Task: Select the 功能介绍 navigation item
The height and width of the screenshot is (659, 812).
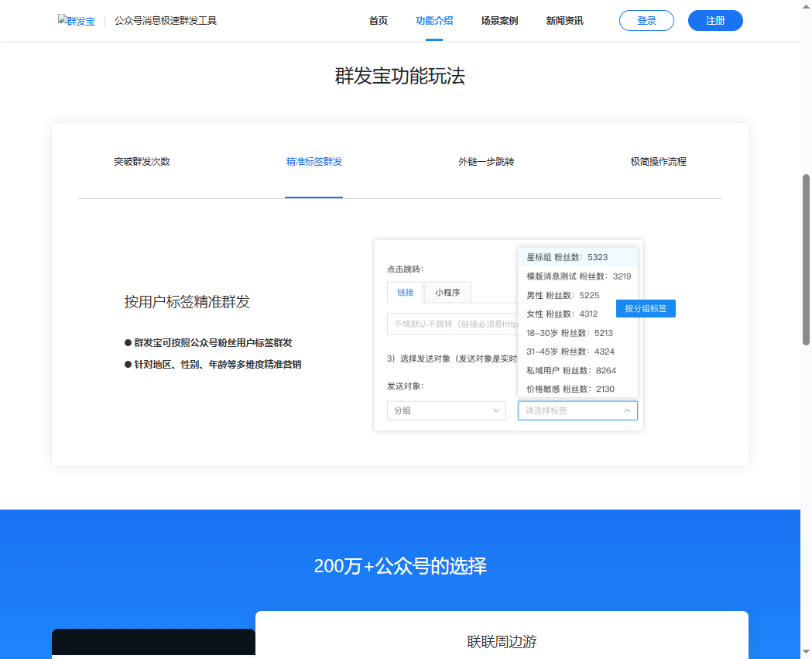Action: (434, 21)
